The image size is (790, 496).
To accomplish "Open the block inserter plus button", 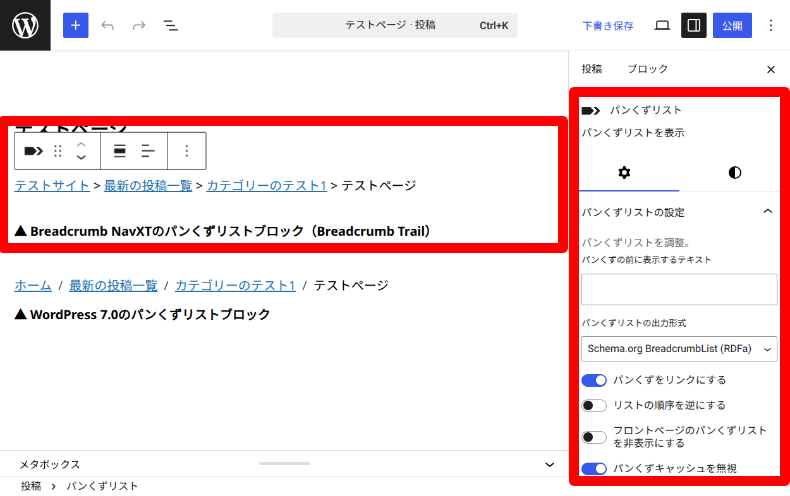I will pyautogui.click(x=76, y=25).
